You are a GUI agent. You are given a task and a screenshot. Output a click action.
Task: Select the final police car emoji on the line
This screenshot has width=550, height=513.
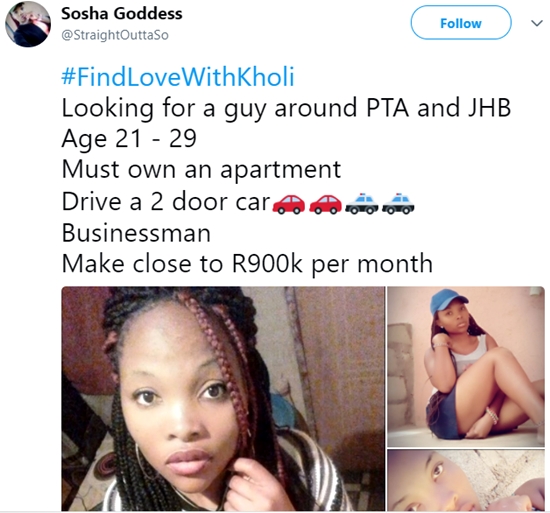[x=398, y=203]
